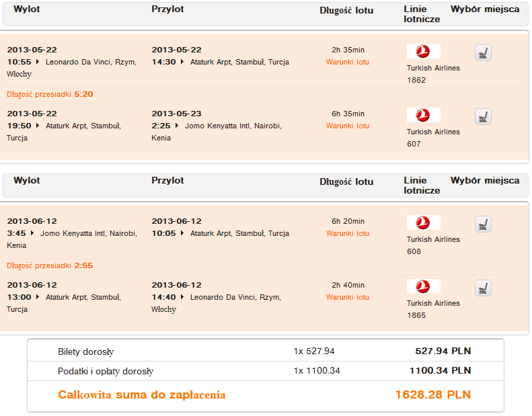Click seat selection icon for flight 607
Screen dimensions: 532x416
tap(483, 117)
